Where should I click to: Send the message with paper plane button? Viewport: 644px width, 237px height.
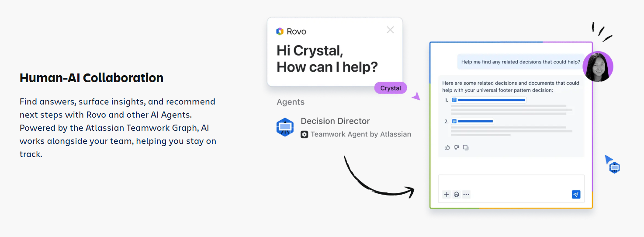click(576, 195)
